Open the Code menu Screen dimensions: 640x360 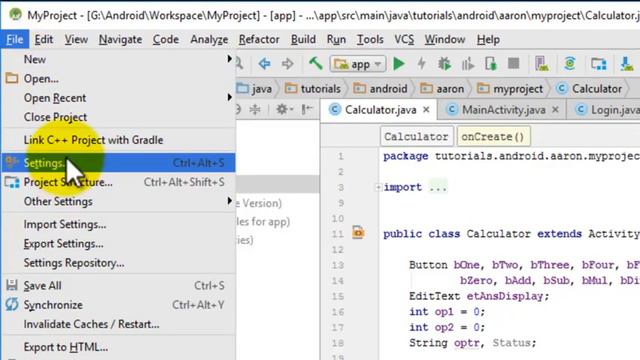coord(166,40)
